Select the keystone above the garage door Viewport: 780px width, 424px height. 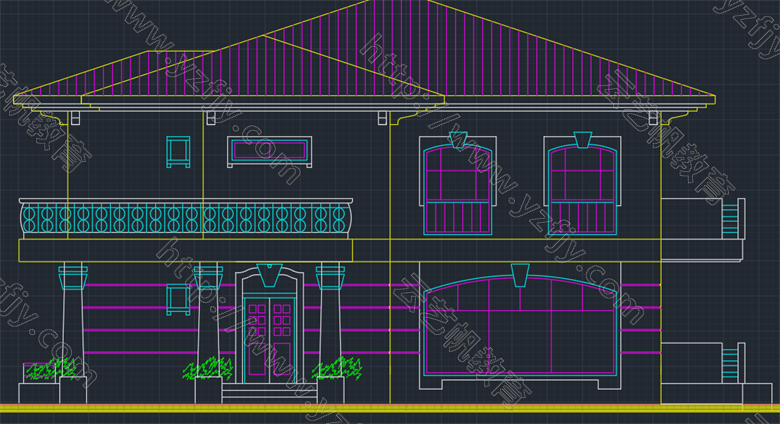point(520,275)
